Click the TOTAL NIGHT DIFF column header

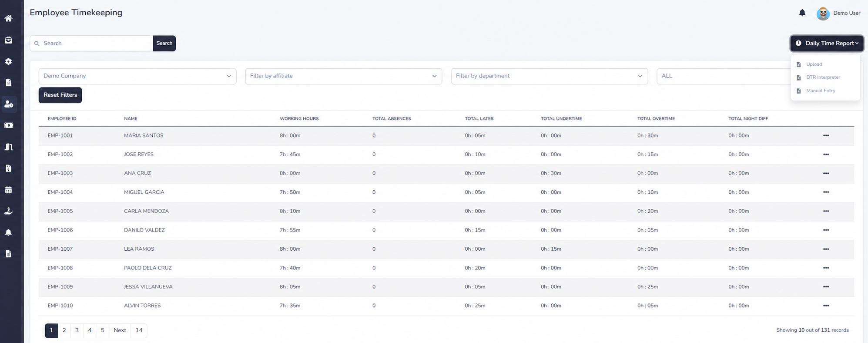pos(748,118)
